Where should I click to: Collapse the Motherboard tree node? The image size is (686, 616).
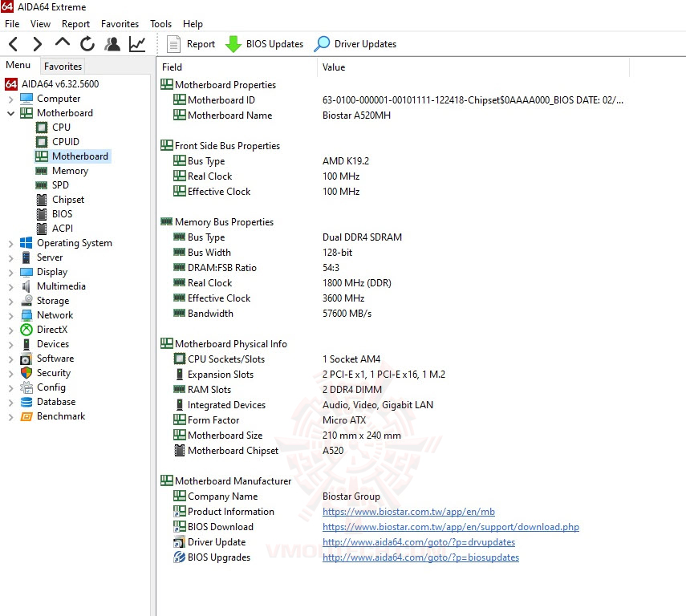[x=11, y=113]
